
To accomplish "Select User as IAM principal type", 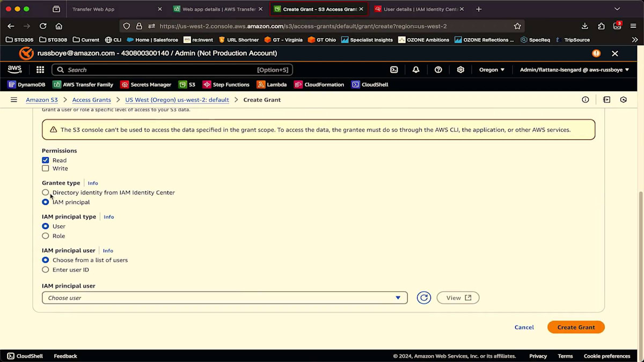I will click(46, 226).
